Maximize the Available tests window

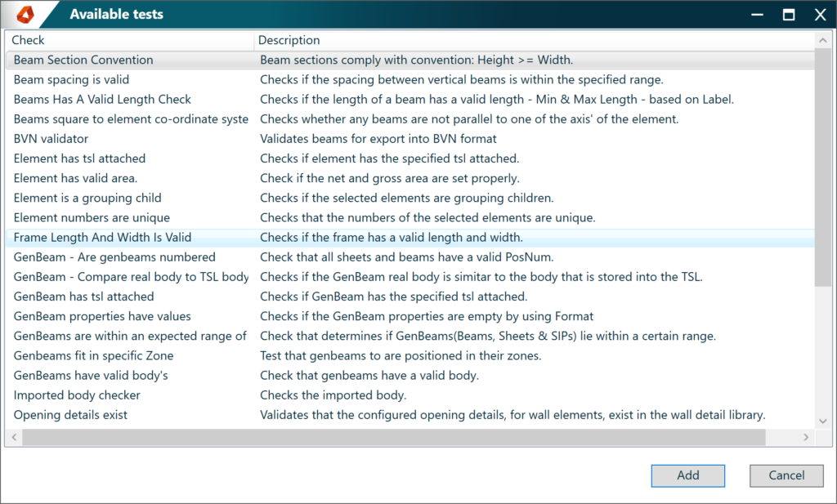(789, 15)
